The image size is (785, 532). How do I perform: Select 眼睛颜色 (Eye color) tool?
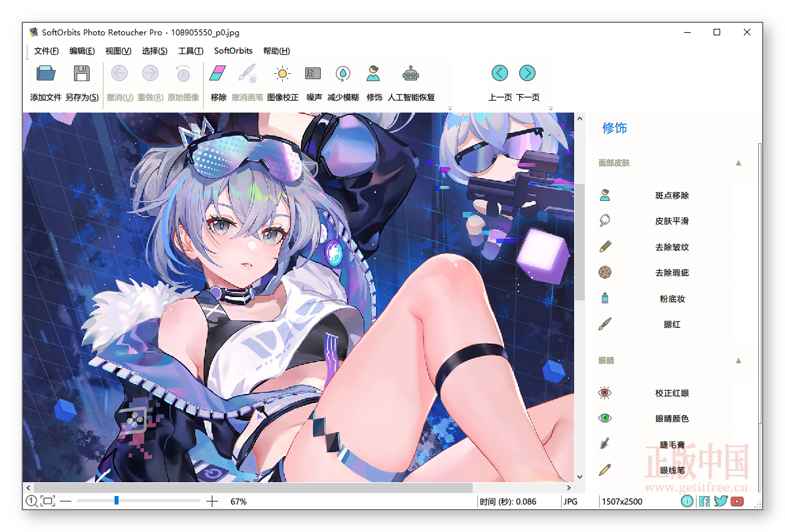click(672, 418)
